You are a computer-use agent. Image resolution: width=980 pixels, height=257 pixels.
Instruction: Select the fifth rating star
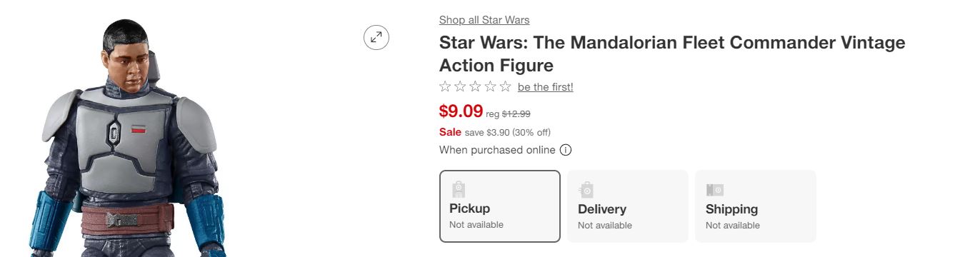point(505,87)
